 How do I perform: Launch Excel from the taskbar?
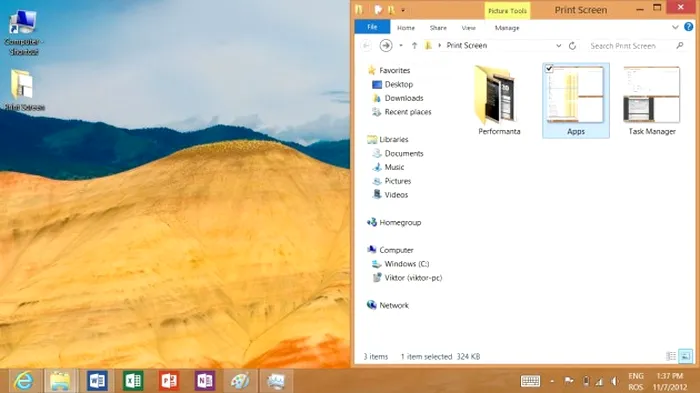[133, 381]
